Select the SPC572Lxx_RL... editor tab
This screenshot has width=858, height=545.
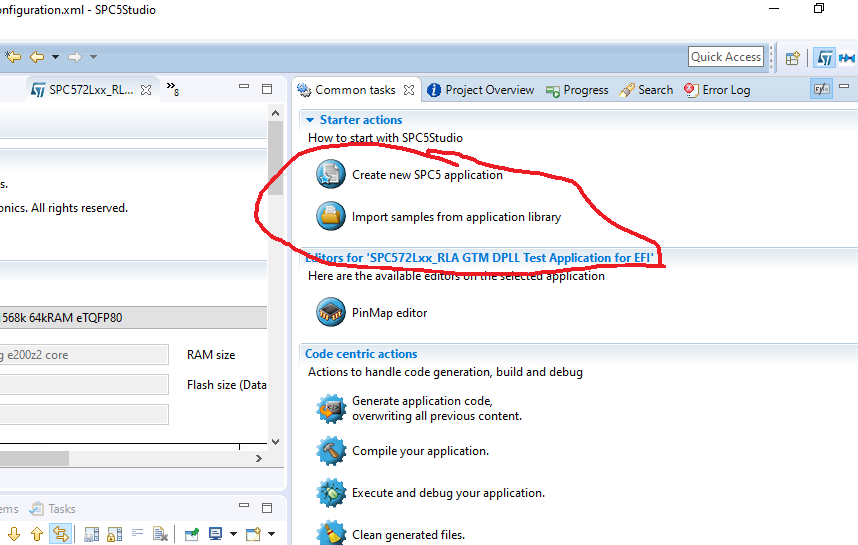click(x=91, y=90)
